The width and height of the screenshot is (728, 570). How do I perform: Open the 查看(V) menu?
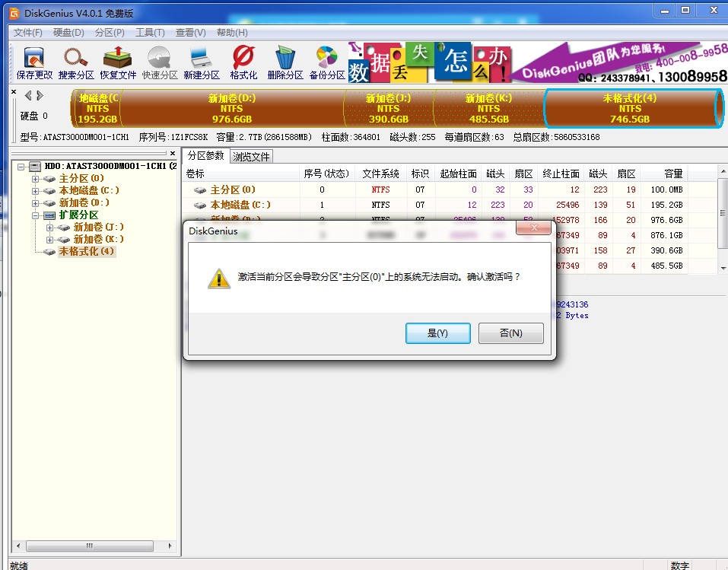pos(191,33)
